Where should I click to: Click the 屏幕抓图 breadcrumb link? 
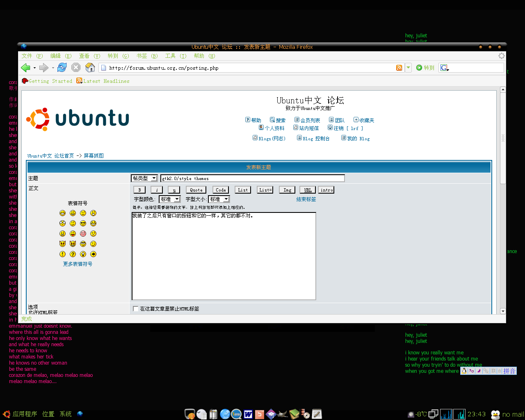pyautogui.click(x=94, y=156)
